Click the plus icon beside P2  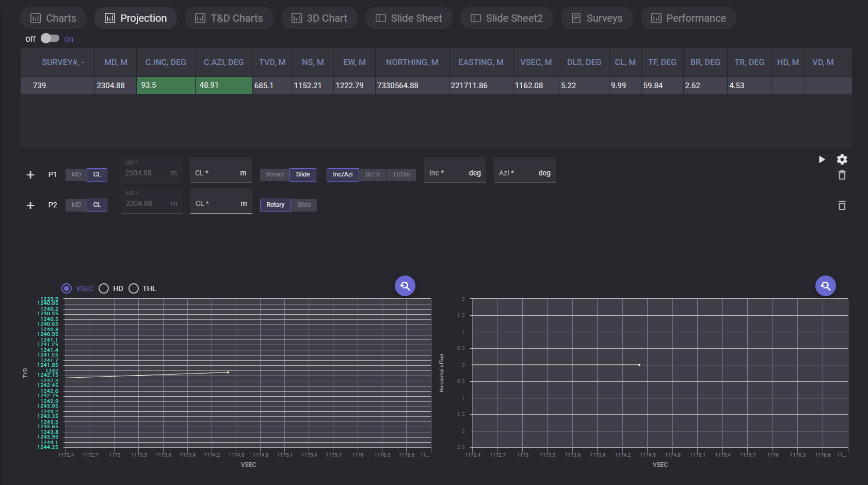(x=30, y=205)
